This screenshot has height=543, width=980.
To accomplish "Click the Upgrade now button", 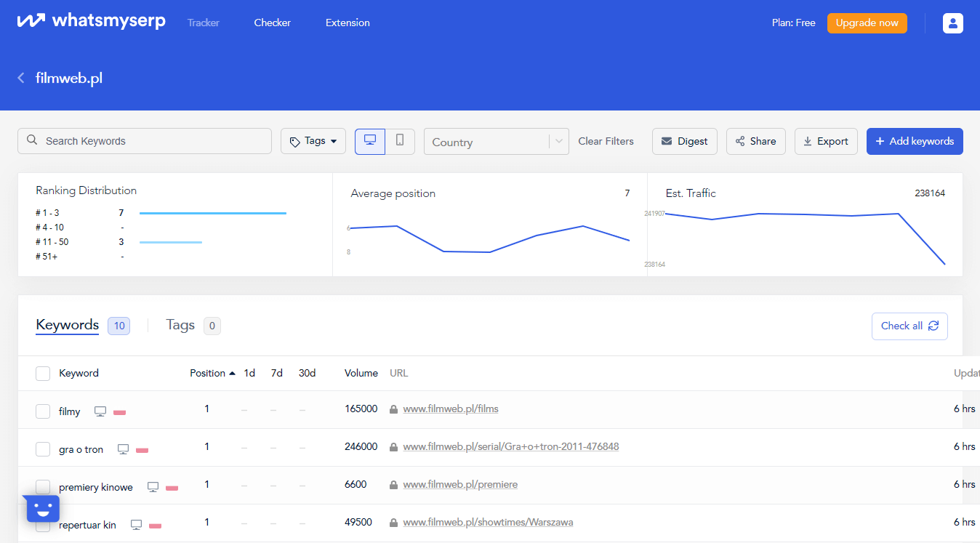I will point(867,23).
